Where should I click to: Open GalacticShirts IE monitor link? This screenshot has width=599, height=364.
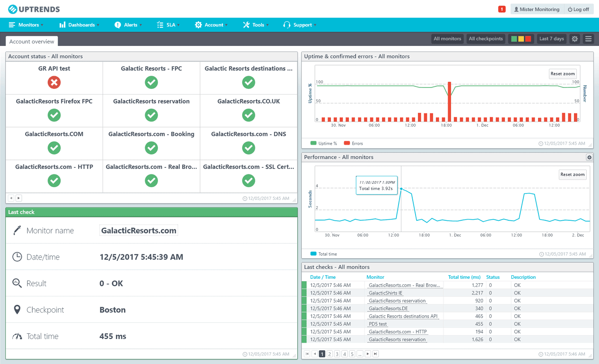(x=385, y=293)
